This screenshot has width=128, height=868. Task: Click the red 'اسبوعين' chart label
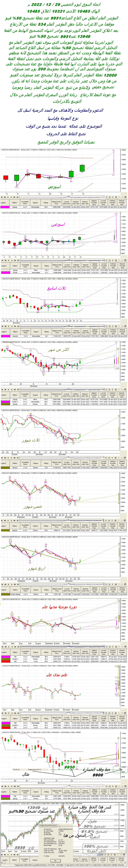(x=58, y=224)
